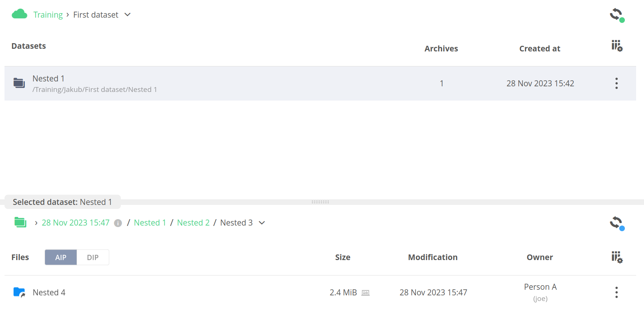Show archive info for 28 Nov 2023 15:47
The image size is (644, 322).
(x=118, y=223)
